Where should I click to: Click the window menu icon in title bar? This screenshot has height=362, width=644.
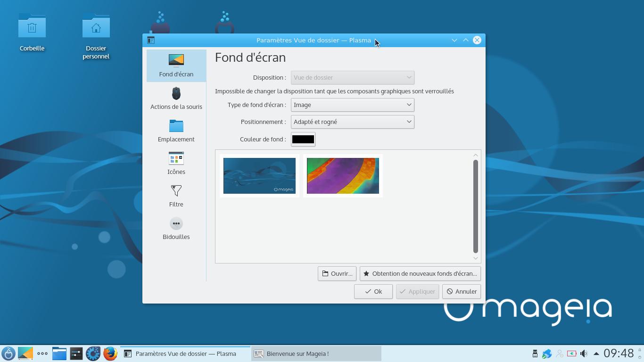point(151,40)
